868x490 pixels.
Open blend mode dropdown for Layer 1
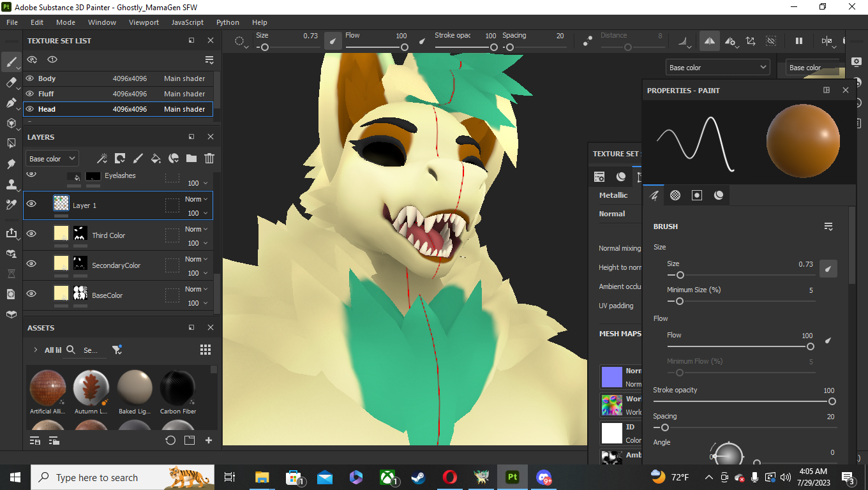coord(197,199)
